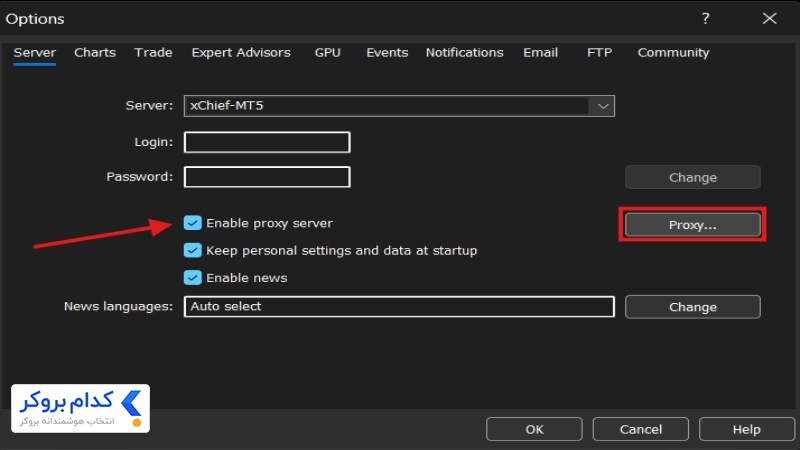The width and height of the screenshot is (800, 450).
Task: Click the Cancel button
Action: tap(640, 429)
